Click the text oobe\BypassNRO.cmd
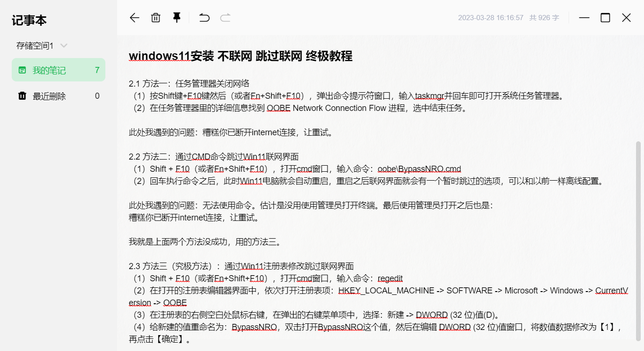Viewport: 644px width, 351px height. pyautogui.click(x=419, y=169)
